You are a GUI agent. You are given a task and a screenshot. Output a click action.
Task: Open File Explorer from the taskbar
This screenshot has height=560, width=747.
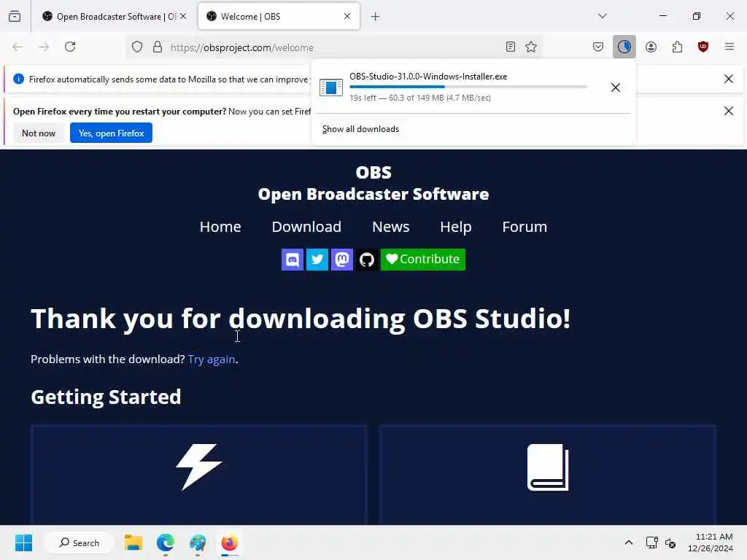[133, 542]
